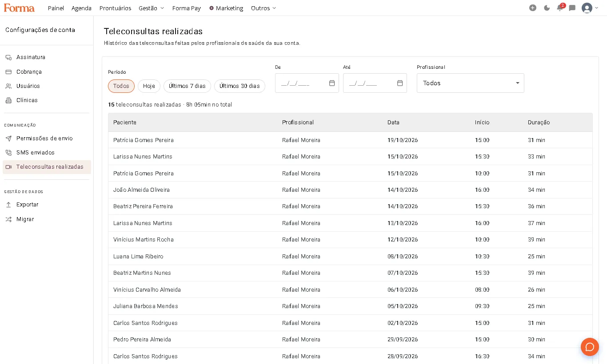Click the Migrar shuffle icon
The width and height of the screenshot is (607, 364).
[x=8, y=219]
